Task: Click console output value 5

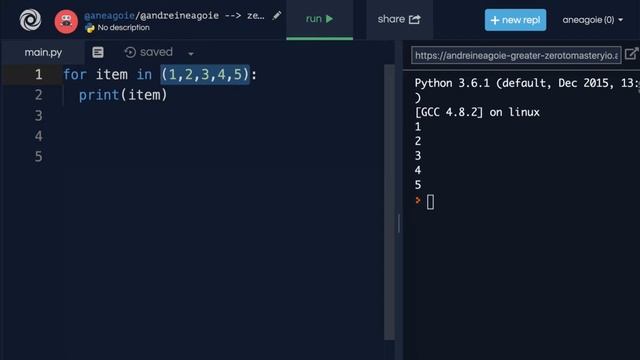Action: click(x=418, y=185)
